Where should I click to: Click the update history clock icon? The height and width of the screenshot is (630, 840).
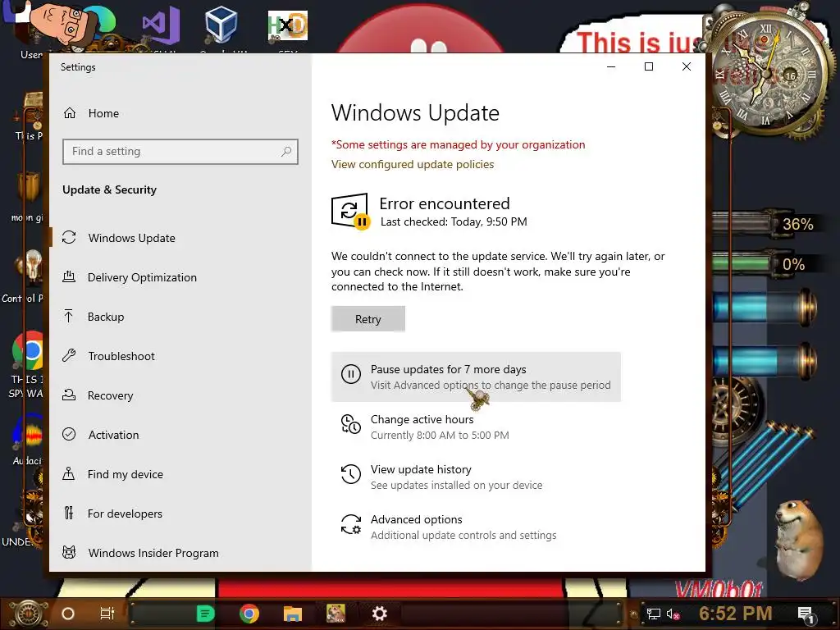[x=351, y=474]
